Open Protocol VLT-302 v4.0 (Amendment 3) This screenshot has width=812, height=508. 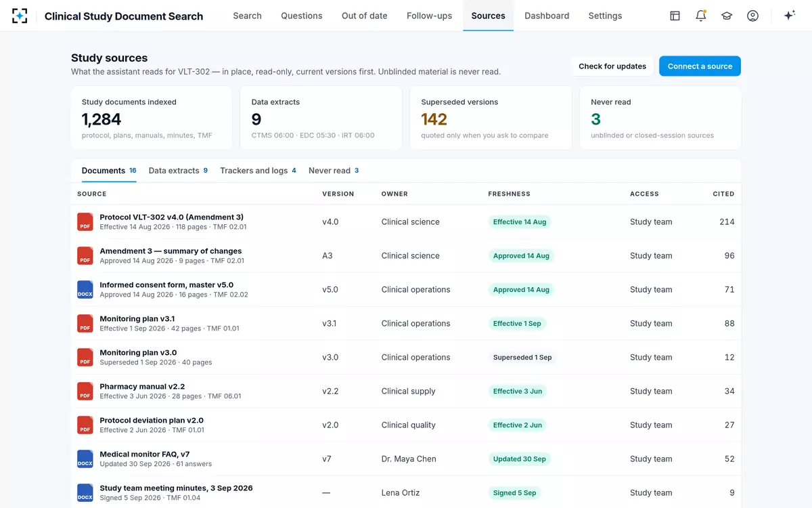click(171, 217)
